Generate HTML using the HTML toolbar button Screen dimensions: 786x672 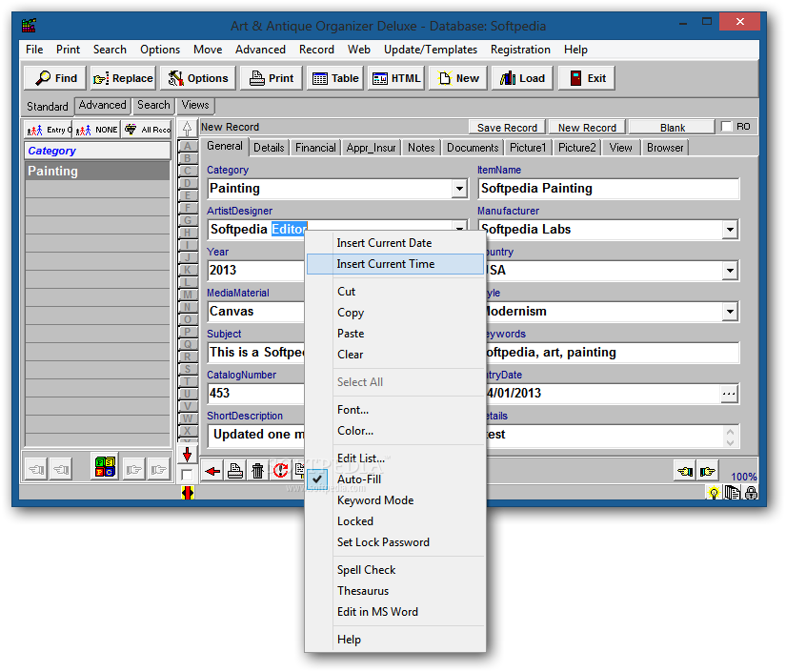pyautogui.click(x=396, y=78)
